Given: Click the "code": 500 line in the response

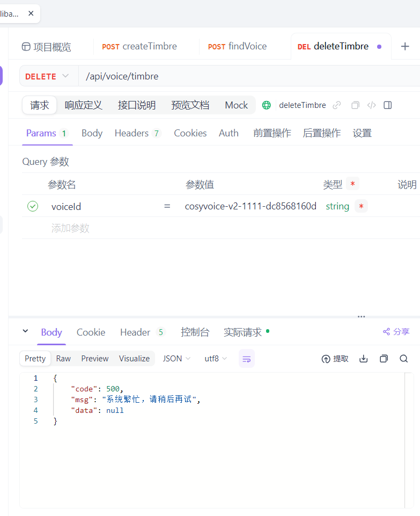Looking at the screenshot, I should (97, 389).
